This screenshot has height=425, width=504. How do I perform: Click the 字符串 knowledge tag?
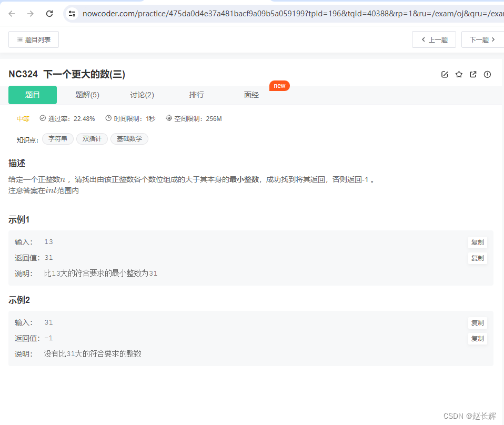58,138
